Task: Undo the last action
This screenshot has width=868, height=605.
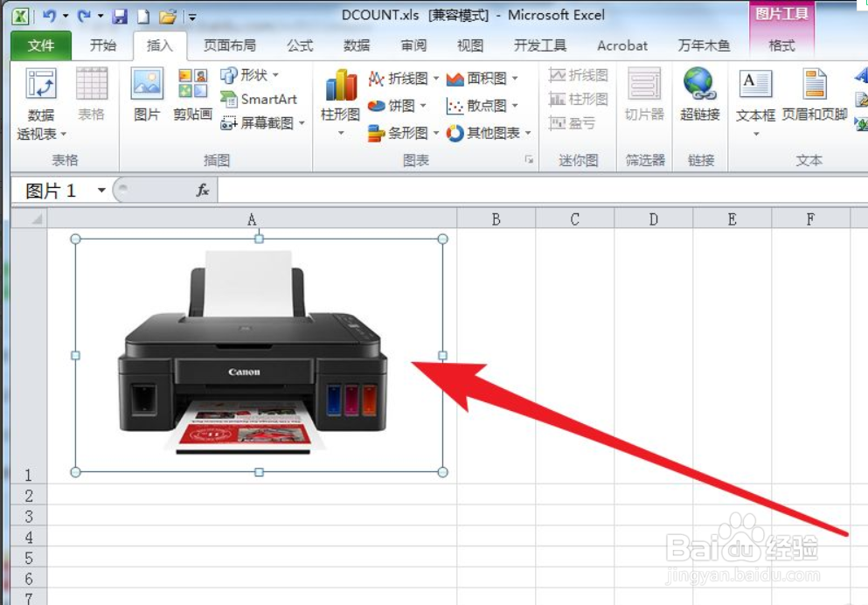Action: 49,16
